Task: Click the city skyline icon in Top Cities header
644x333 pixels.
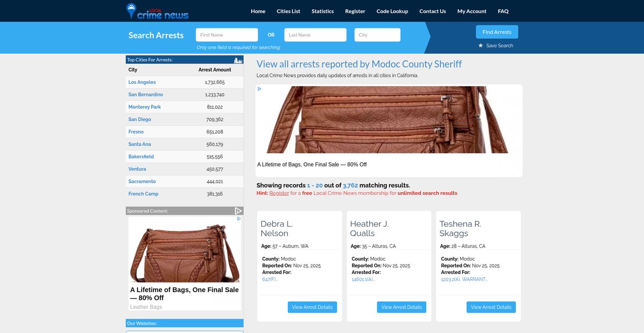Action: pos(238,60)
